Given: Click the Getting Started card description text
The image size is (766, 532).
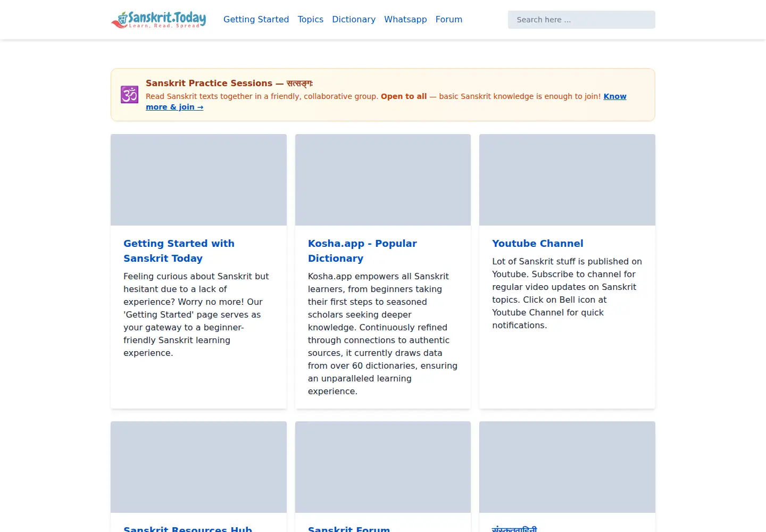Looking at the screenshot, I should point(197,314).
